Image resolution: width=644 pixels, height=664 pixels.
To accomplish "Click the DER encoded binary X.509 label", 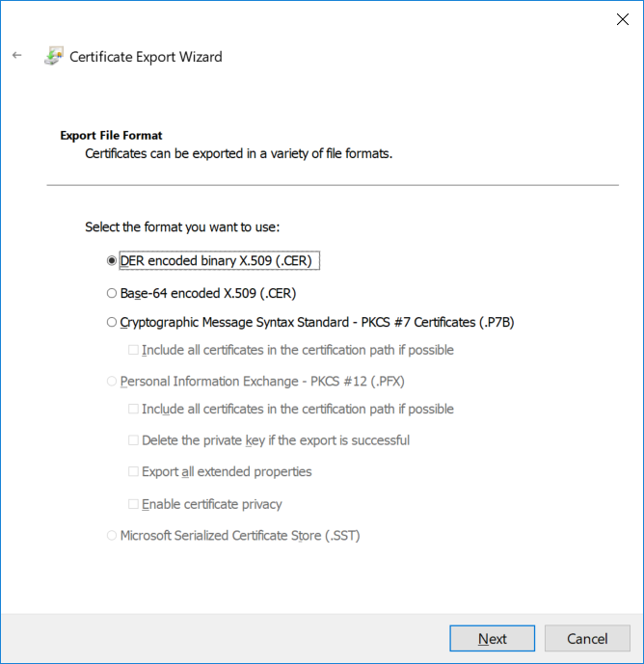I will pyautogui.click(x=216, y=260).
